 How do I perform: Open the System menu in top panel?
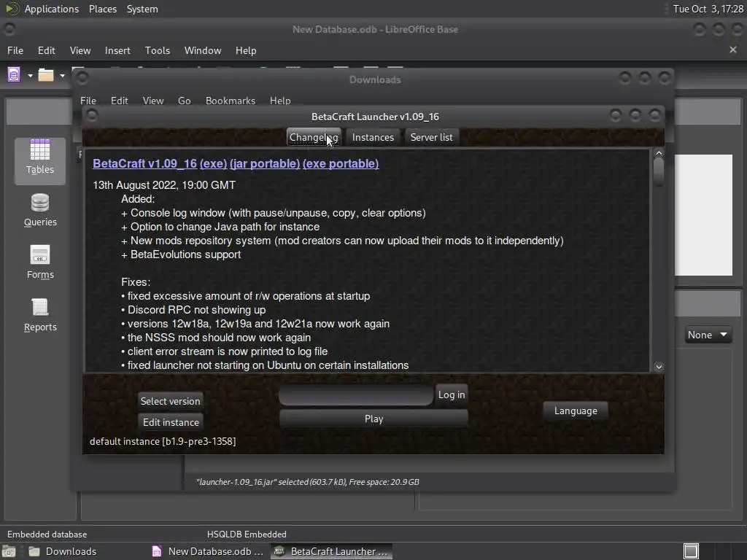click(x=142, y=9)
